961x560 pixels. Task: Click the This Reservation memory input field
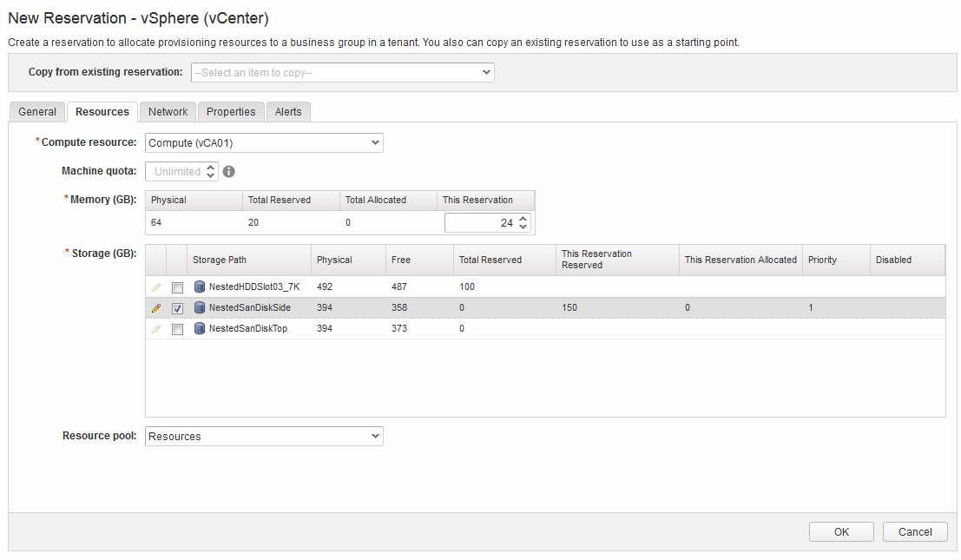(x=480, y=223)
